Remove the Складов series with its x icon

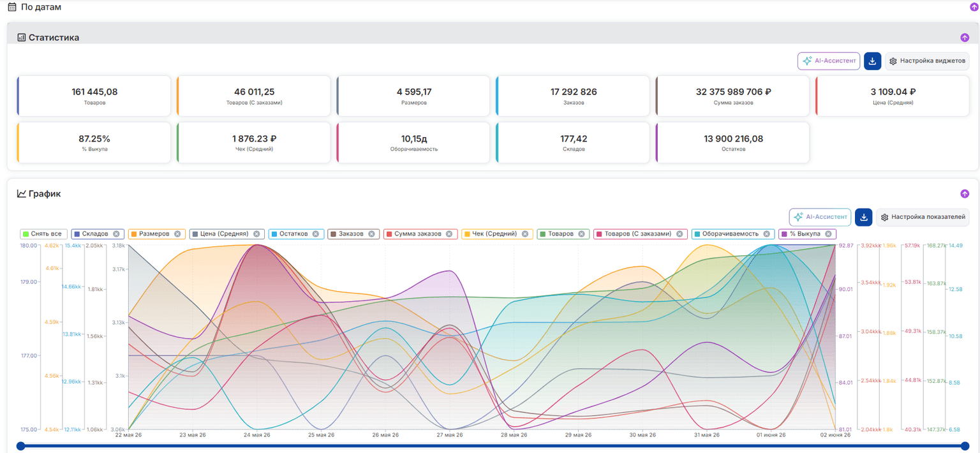(116, 234)
